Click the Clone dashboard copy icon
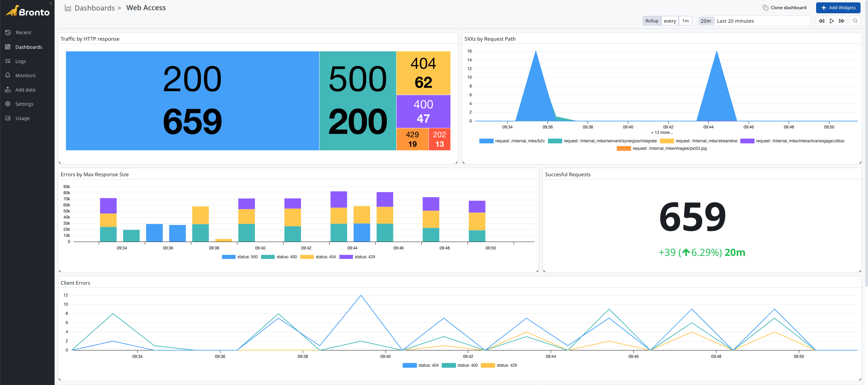 coord(765,7)
